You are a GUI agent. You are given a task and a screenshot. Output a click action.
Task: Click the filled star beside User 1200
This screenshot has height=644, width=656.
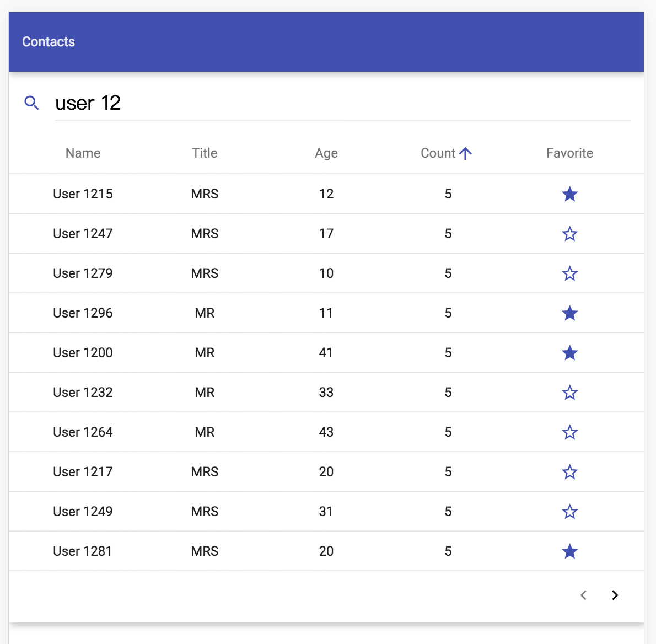click(569, 352)
